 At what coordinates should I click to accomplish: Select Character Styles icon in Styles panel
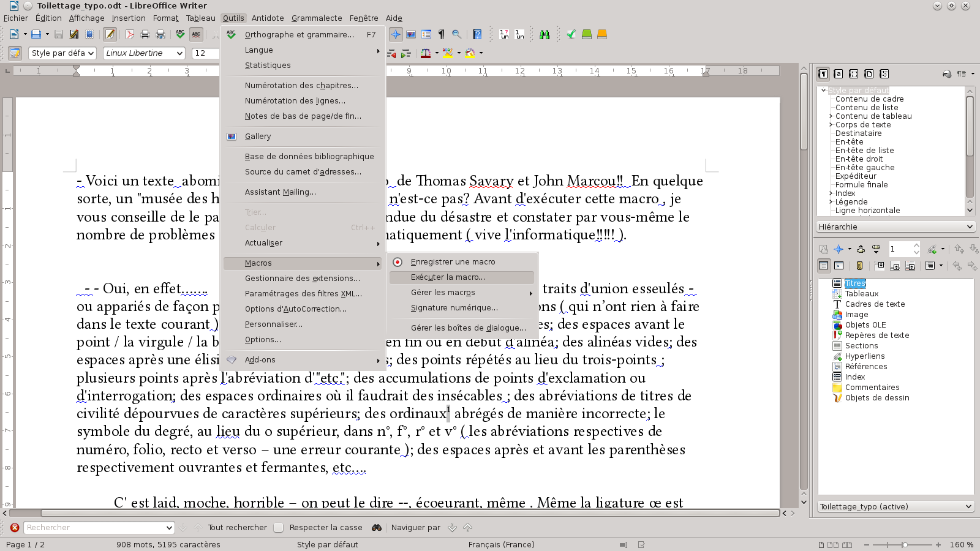(839, 74)
